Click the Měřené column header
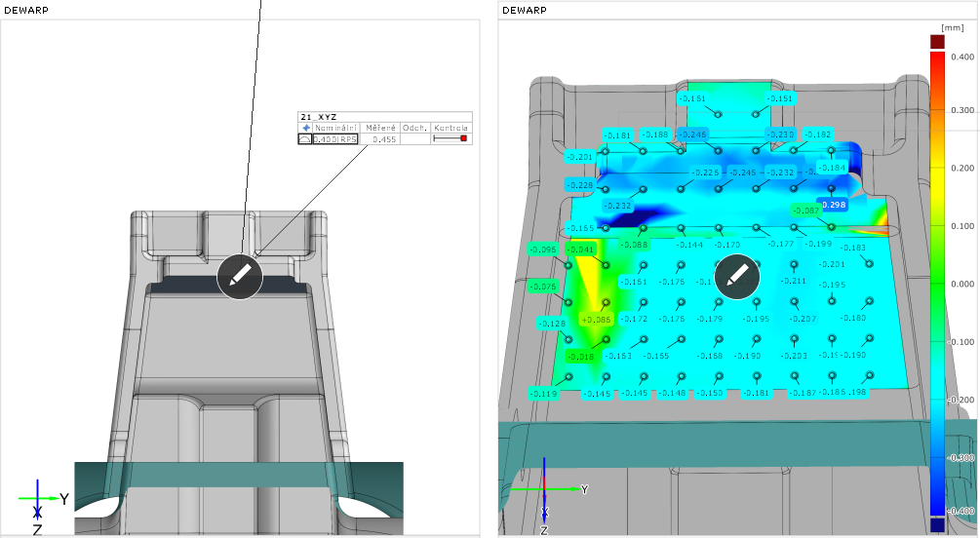Viewport: 980px width, 538px height. [380, 128]
